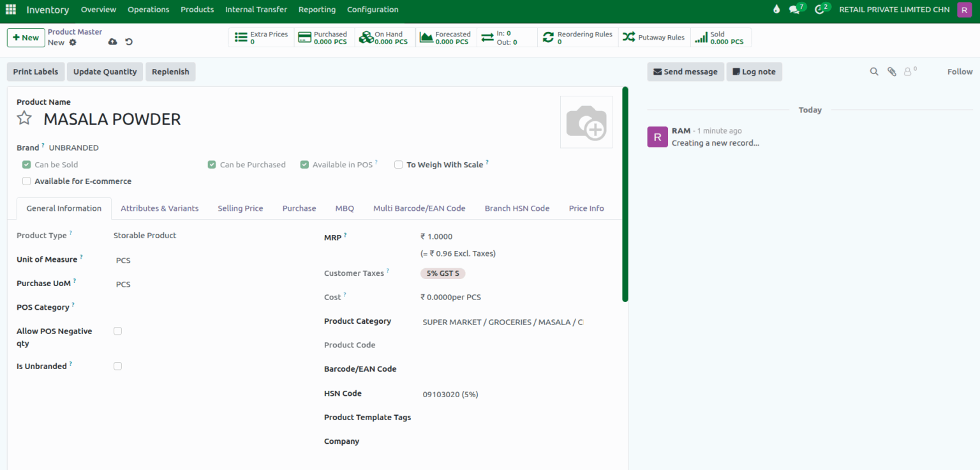Open the Configuration menu
Image resolution: width=980 pixels, height=470 pixels.
coord(373,10)
